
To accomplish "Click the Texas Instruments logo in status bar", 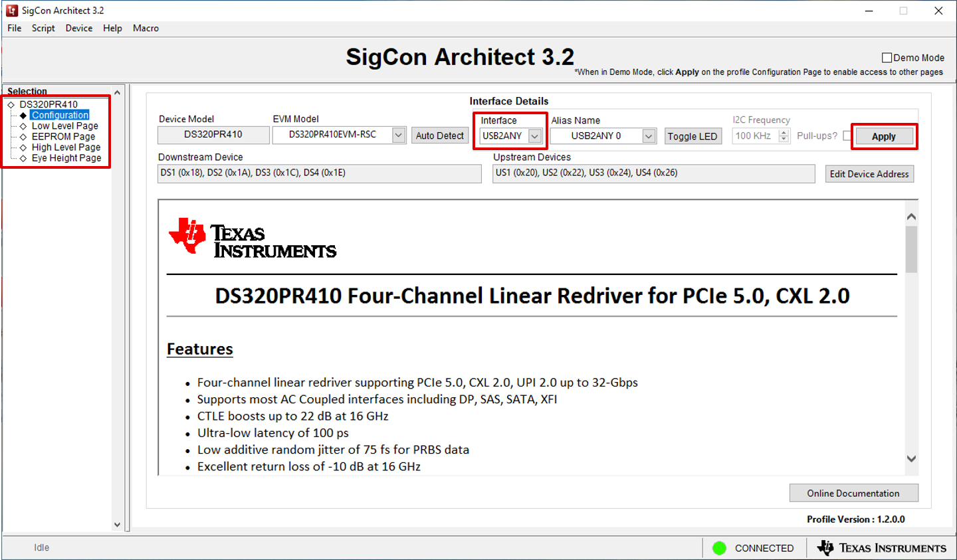I will [881, 548].
